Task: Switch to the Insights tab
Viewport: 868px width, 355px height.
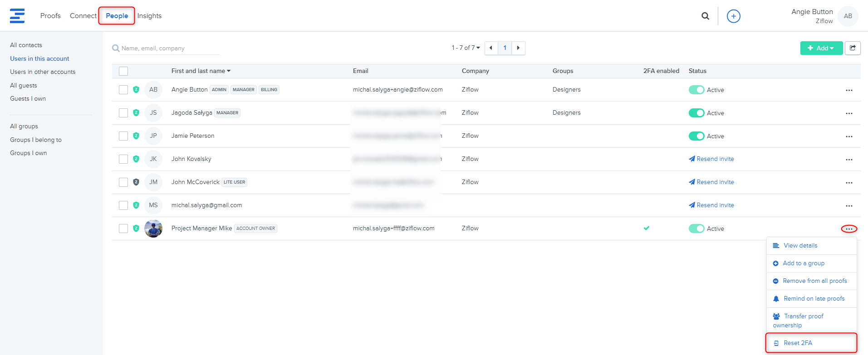Action: click(149, 16)
